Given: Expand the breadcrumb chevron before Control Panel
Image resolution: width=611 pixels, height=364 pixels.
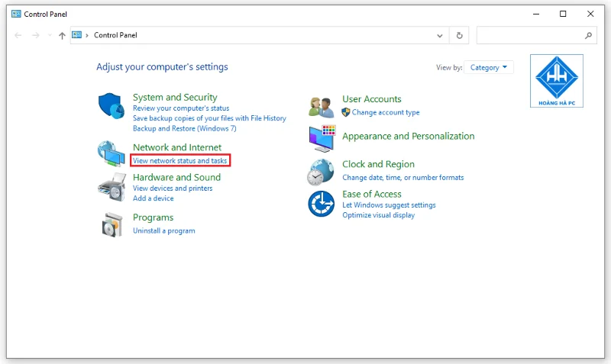Looking at the screenshot, I should 87,35.
